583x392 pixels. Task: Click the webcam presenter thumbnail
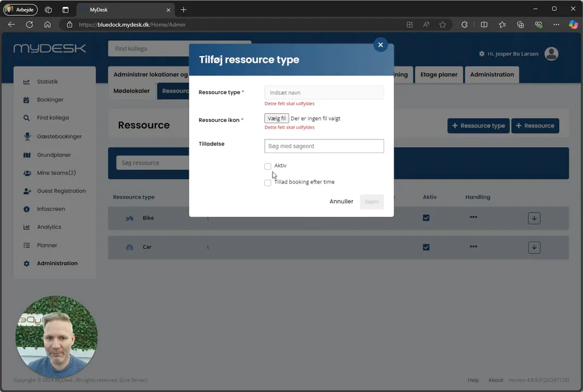(x=56, y=336)
